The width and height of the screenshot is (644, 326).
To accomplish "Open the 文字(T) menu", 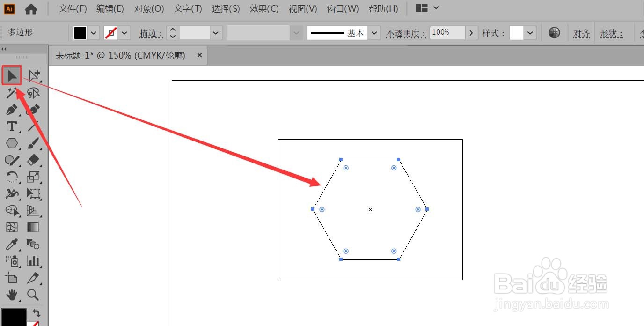I will (x=188, y=8).
